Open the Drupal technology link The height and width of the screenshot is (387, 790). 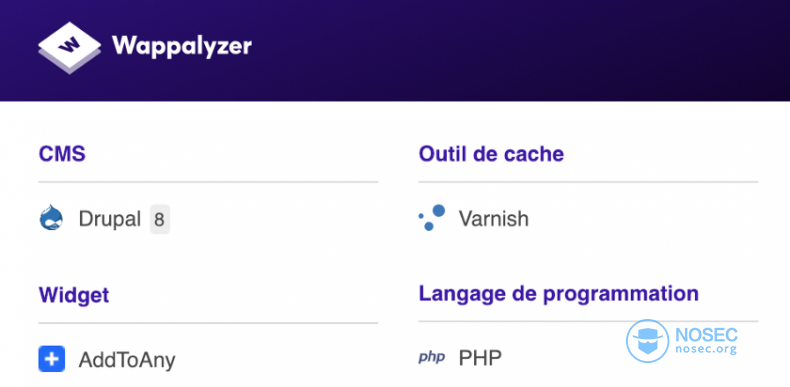[x=109, y=219]
